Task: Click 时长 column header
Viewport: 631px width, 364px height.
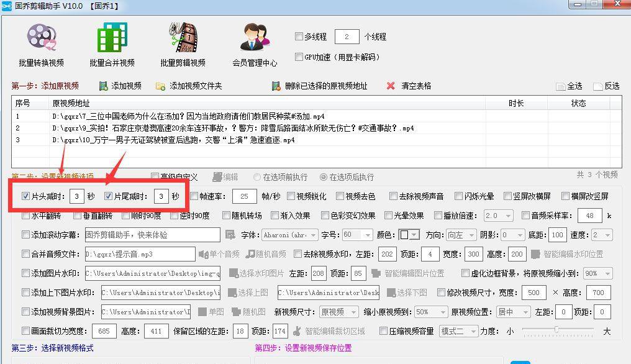Action: click(516, 103)
